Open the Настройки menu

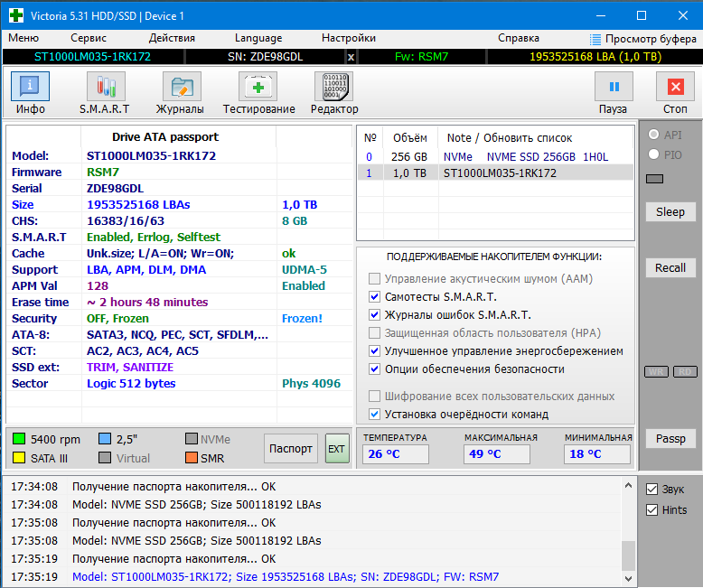pyautogui.click(x=349, y=38)
